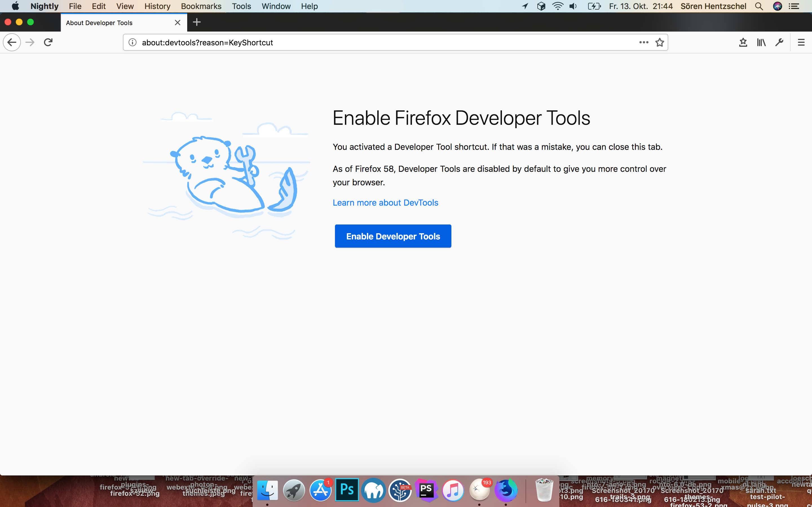Open the Library toolbar icon

(761, 42)
